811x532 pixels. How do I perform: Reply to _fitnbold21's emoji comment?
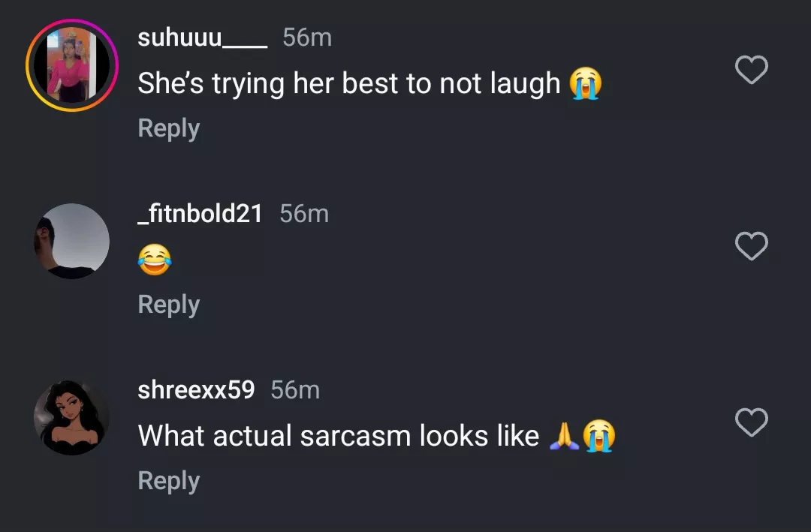168,305
